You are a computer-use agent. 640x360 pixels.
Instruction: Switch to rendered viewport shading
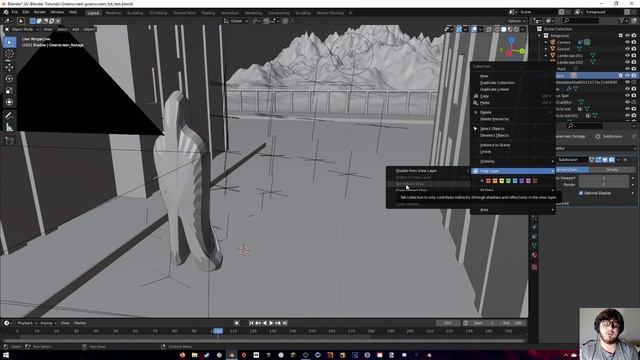tap(516, 29)
